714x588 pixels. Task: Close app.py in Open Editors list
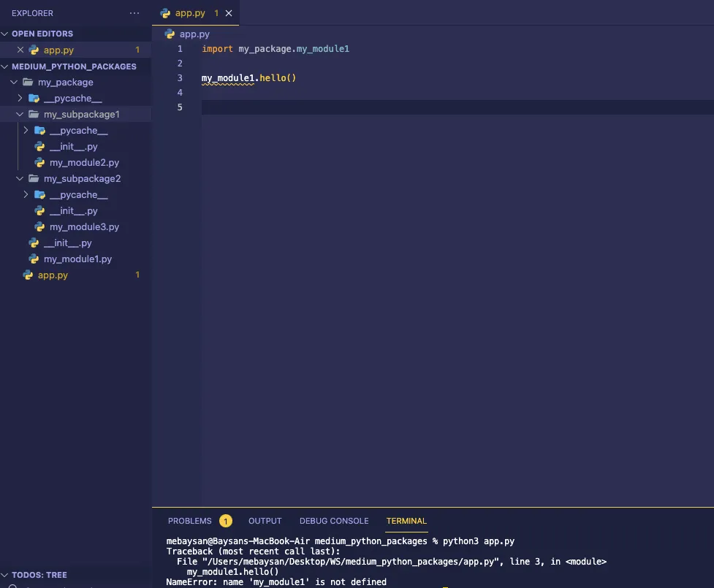click(x=20, y=50)
